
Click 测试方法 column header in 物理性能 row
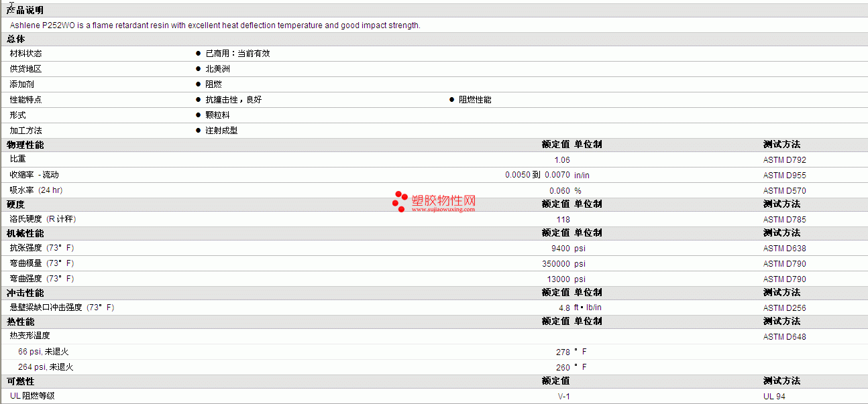[x=782, y=145]
